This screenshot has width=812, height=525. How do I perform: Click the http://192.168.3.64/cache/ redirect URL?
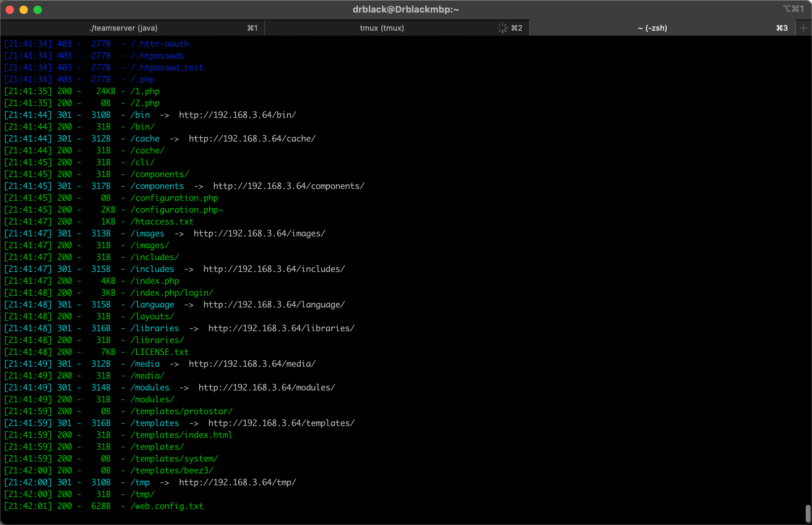click(x=252, y=139)
